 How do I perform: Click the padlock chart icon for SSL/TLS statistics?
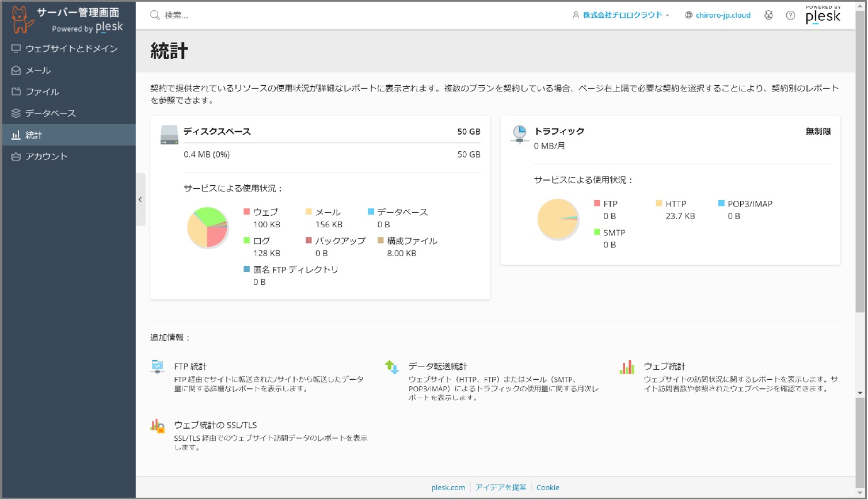click(157, 426)
